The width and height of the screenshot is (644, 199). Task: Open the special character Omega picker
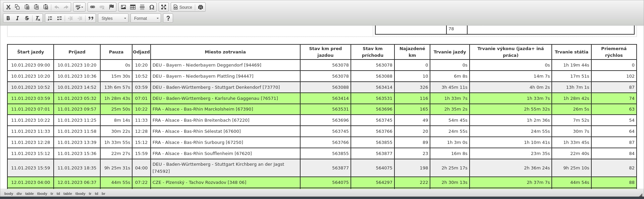(152, 7)
